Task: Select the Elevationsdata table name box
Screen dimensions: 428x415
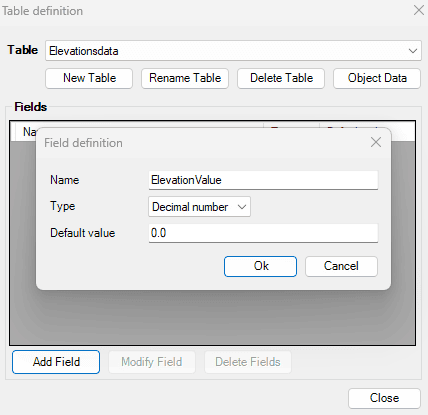Action: tap(233, 51)
